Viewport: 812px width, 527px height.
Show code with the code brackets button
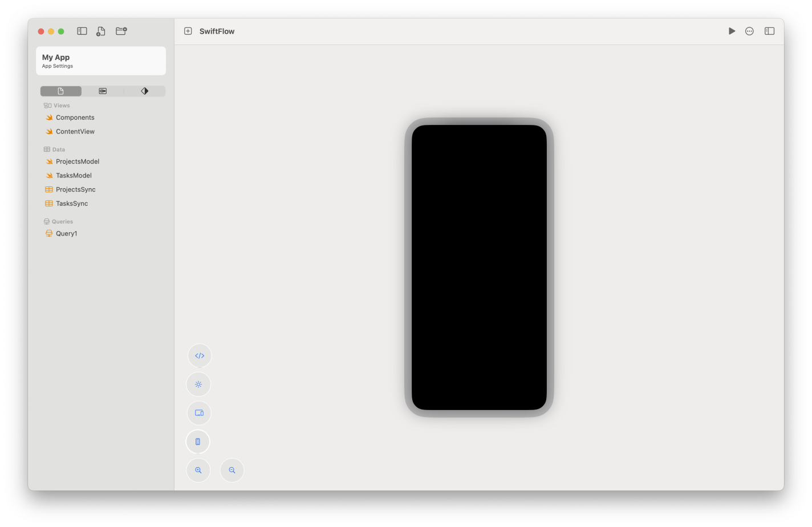pos(200,356)
